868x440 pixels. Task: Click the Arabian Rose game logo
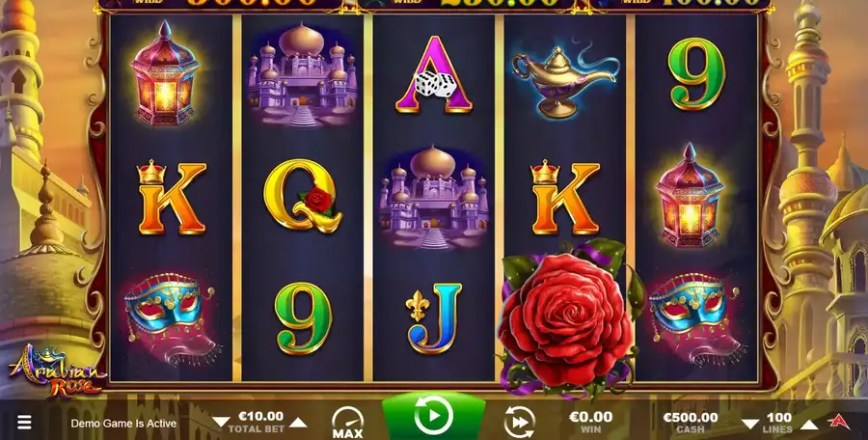[x=56, y=371]
